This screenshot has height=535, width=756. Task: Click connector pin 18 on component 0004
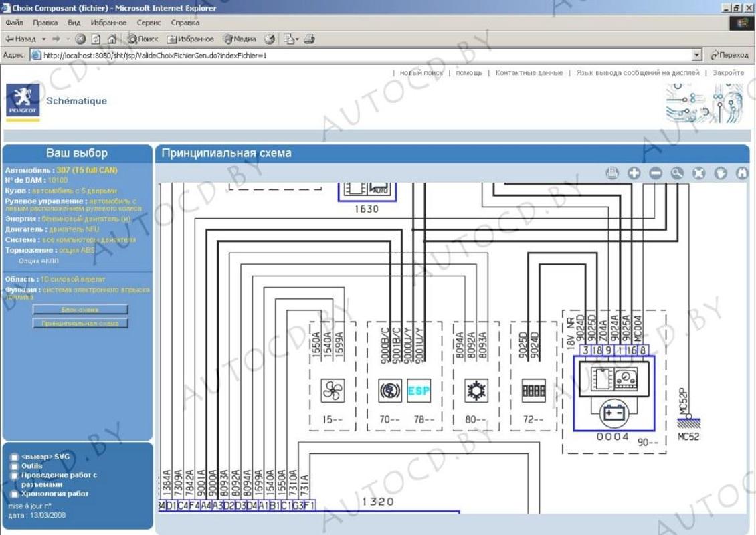coord(597,350)
